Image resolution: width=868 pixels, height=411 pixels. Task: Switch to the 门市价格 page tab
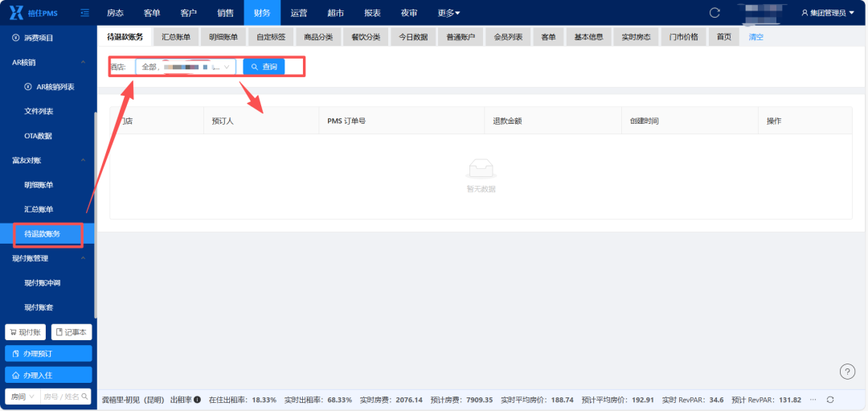[684, 37]
